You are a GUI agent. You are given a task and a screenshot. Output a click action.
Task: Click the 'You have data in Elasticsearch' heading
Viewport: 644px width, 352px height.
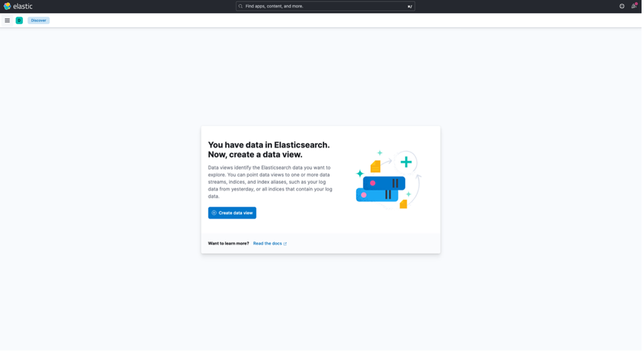(268, 150)
